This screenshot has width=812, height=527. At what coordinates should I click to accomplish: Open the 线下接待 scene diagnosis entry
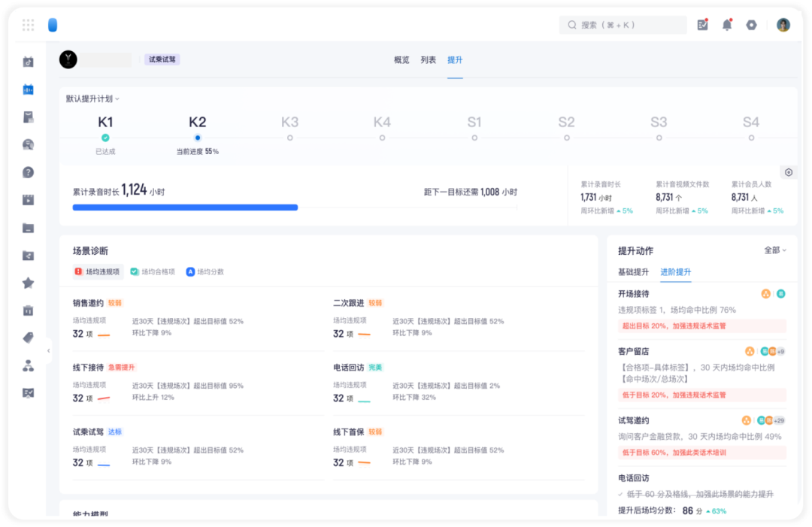88,368
